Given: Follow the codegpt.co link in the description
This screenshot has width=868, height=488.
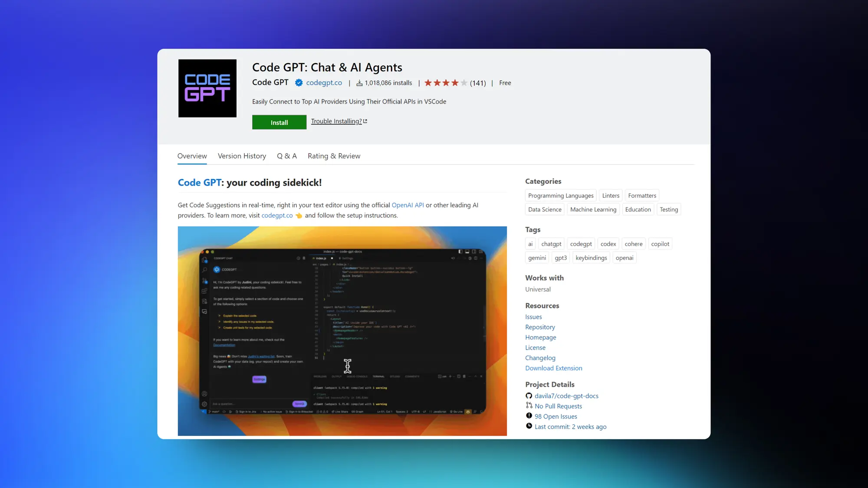Looking at the screenshot, I should 277,216.
